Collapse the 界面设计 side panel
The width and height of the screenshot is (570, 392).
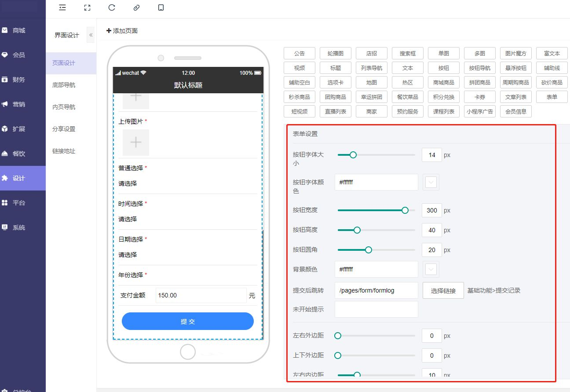(x=91, y=35)
